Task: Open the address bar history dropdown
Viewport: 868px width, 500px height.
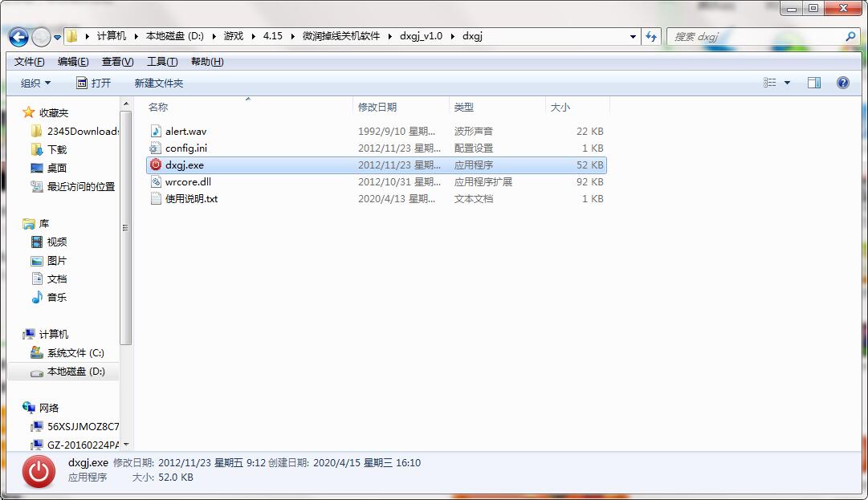Action: [x=633, y=36]
